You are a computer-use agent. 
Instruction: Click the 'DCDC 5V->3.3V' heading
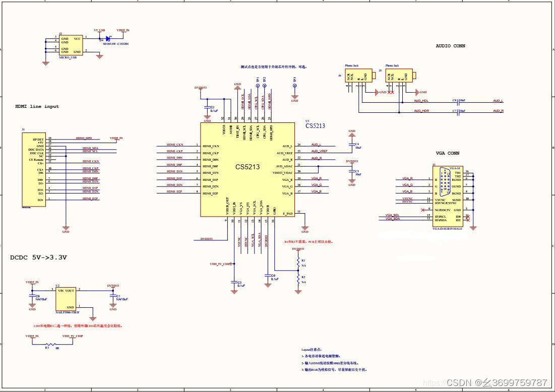[38, 257]
